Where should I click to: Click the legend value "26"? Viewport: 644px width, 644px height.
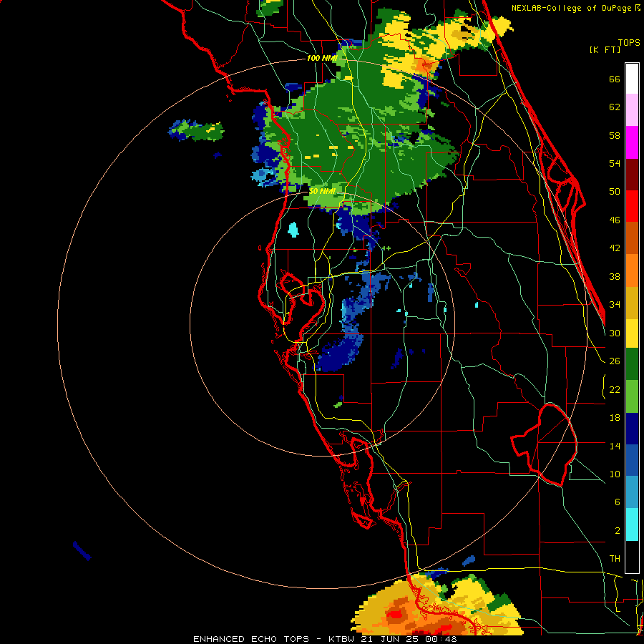(615, 361)
